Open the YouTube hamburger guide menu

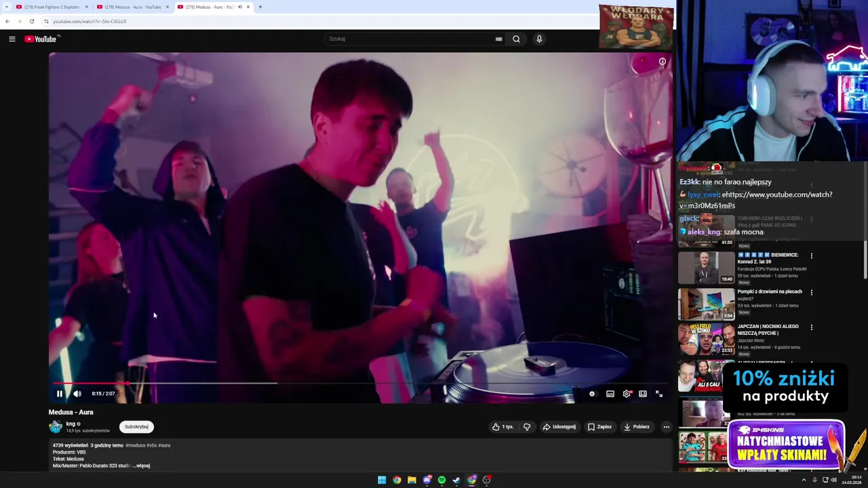pos(12,39)
